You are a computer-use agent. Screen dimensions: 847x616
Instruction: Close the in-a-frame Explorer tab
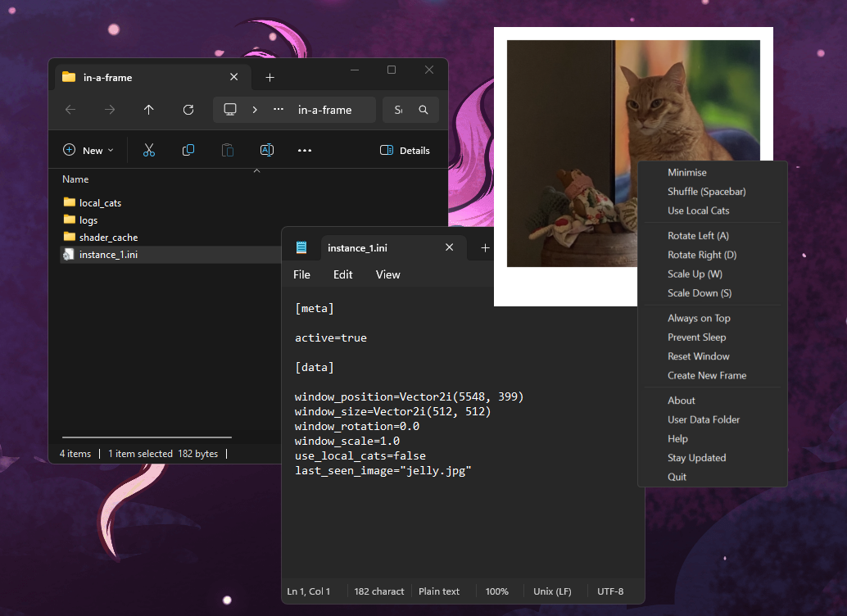(234, 77)
